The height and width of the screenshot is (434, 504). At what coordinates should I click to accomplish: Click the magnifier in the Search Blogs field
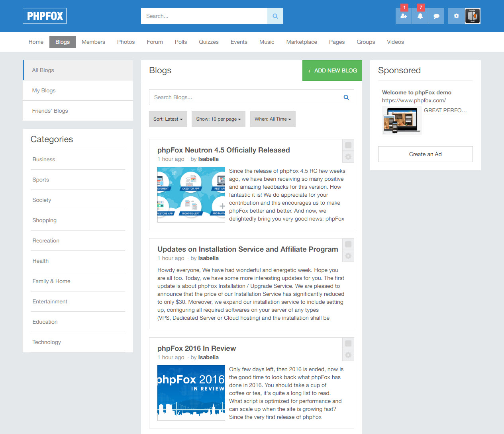346,97
